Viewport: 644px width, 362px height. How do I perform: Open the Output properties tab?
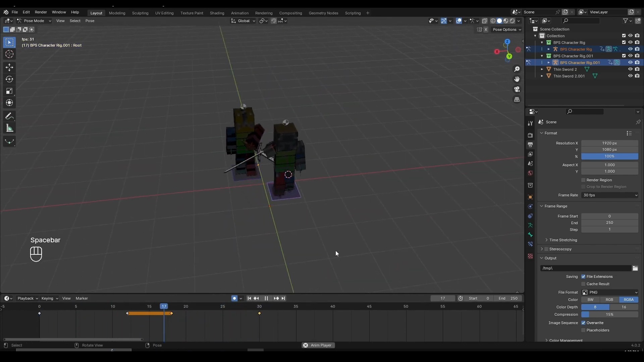[530, 145]
